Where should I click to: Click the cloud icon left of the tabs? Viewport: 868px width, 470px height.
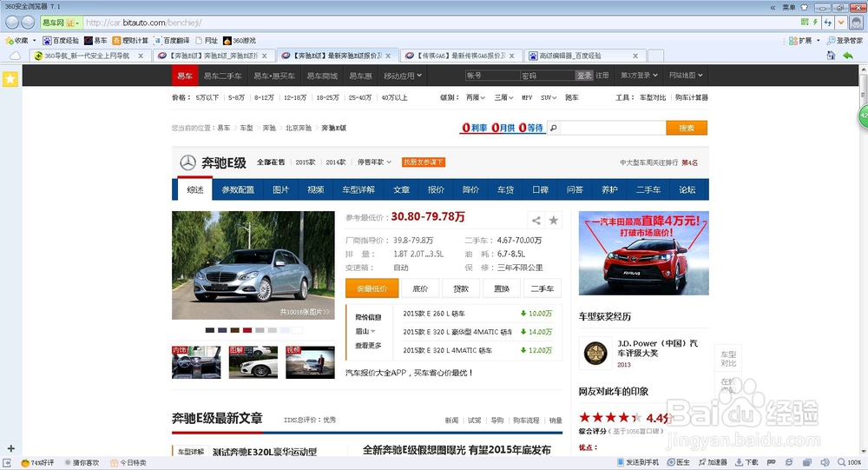click(16, 56)
